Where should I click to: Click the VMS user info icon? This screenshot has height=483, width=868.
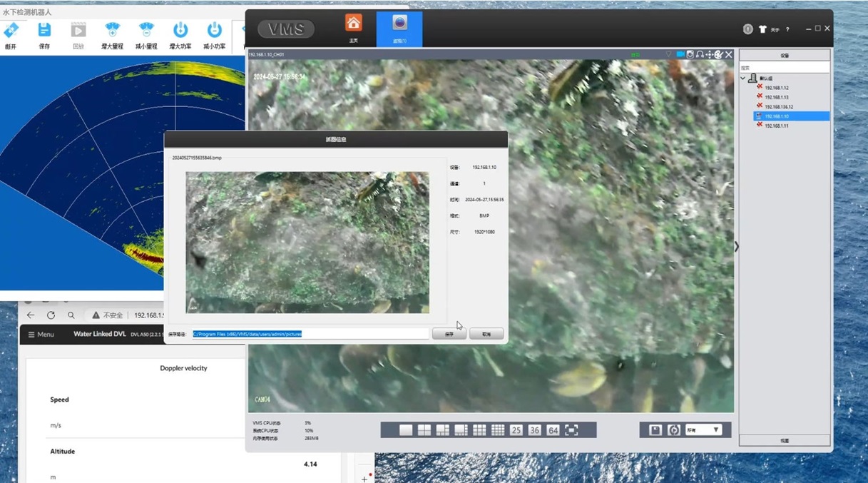747,29
